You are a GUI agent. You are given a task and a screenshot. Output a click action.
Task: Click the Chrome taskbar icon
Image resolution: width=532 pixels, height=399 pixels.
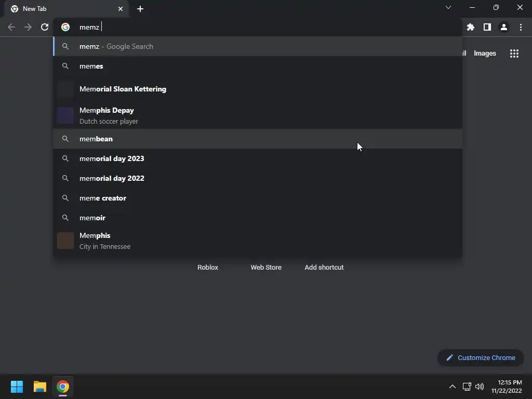[x=63, y=387]
